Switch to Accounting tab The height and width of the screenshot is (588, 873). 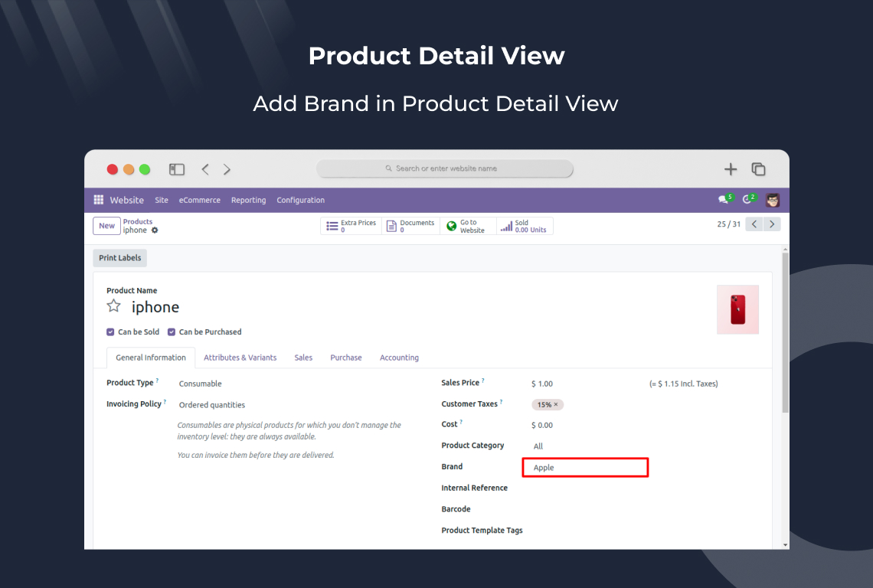[x=399, y=358]
